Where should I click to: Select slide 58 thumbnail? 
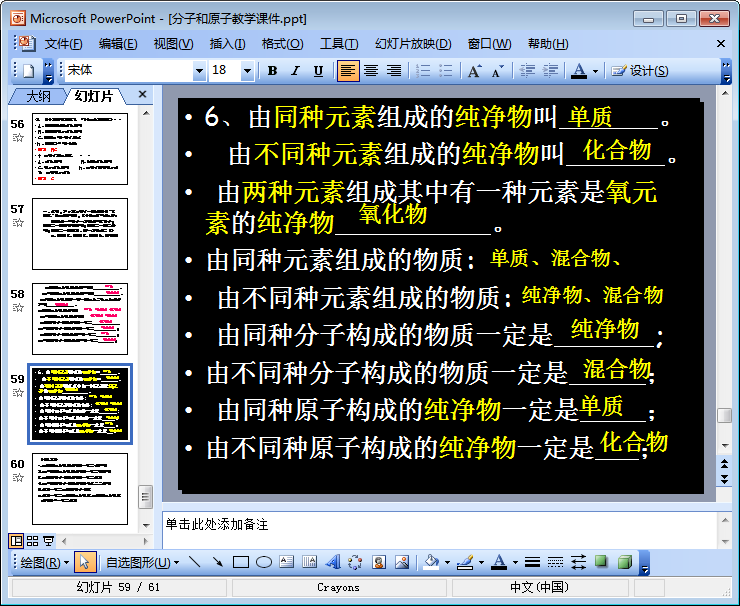(x=80, y=319)
